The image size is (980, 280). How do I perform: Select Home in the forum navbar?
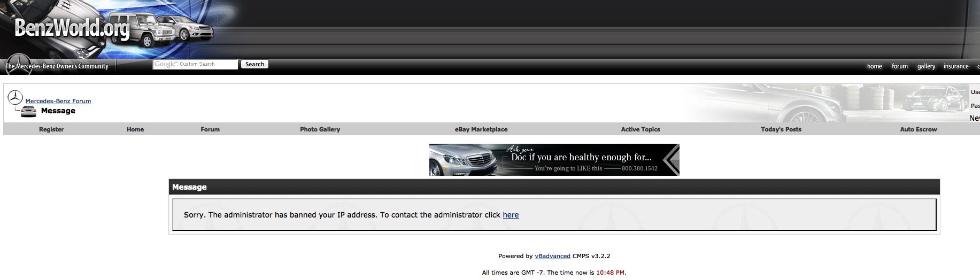coord(135,129)
